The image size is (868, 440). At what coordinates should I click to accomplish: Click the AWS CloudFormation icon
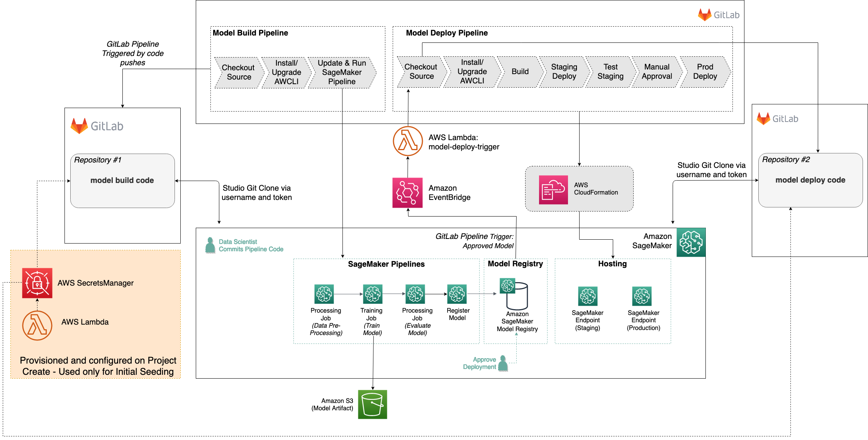point(553,190)
